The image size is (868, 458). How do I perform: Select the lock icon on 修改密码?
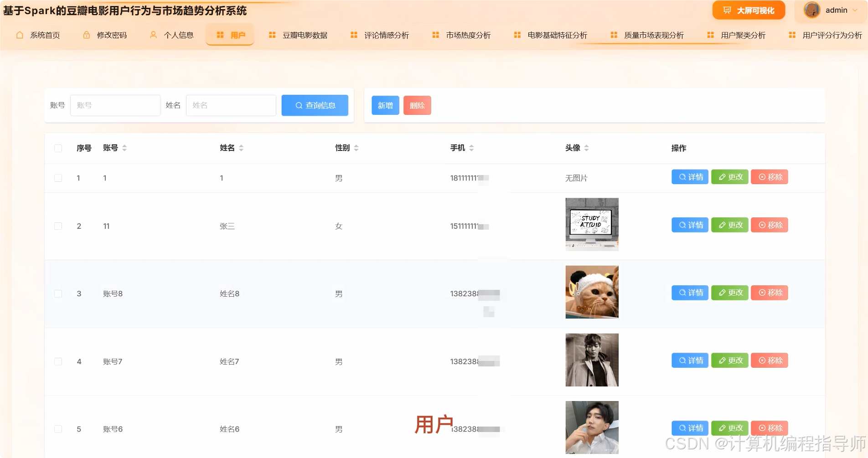click(86, 35)
